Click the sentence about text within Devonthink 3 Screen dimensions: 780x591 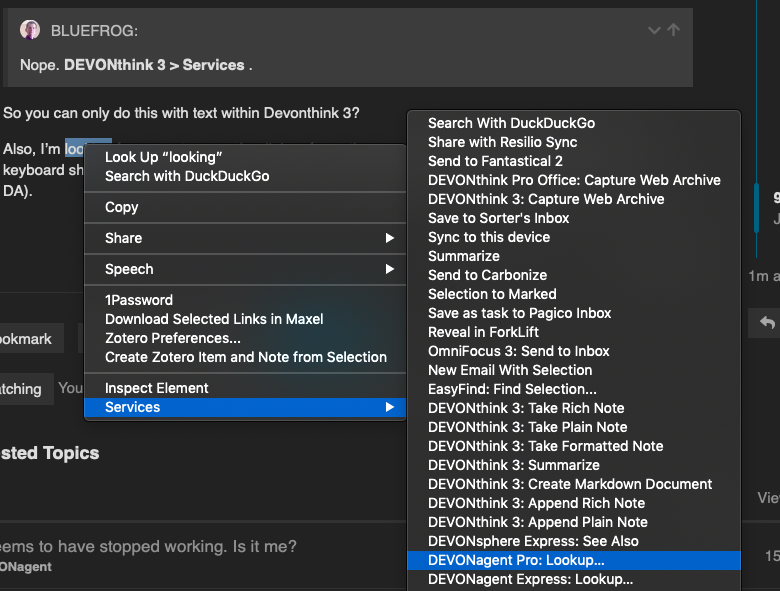point(181,113)
